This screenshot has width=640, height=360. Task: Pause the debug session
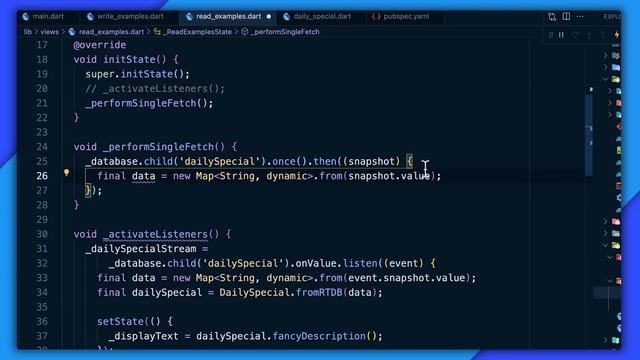[562, 35]
